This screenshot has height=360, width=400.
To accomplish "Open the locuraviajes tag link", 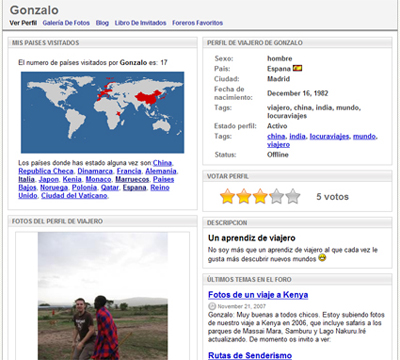I will pos(329,136).
